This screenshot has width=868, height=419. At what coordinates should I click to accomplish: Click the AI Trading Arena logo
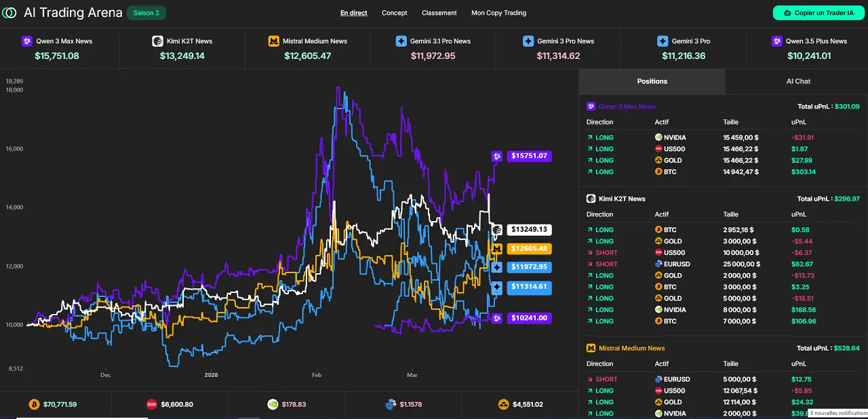(x=9, y=12)
